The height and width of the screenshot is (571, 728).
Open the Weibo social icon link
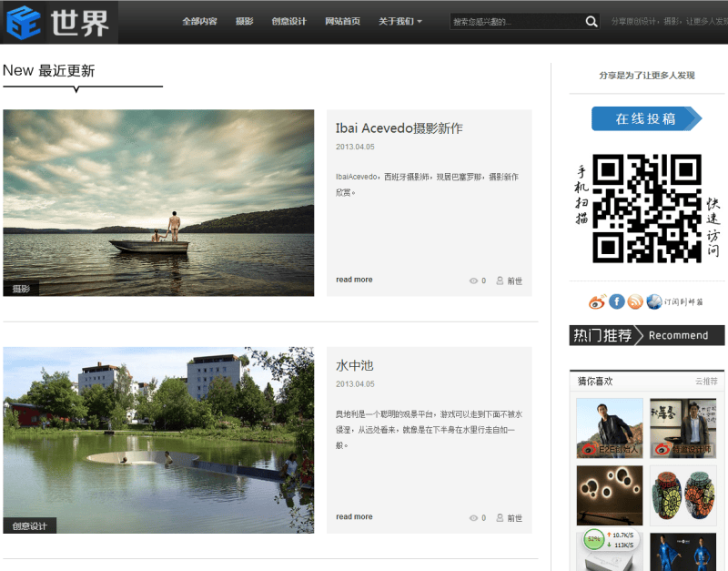(x=597, y=301)
